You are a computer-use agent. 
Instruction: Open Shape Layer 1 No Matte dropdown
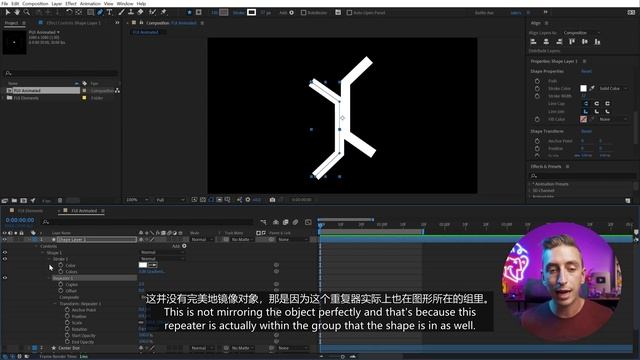(x=242, y=240)
